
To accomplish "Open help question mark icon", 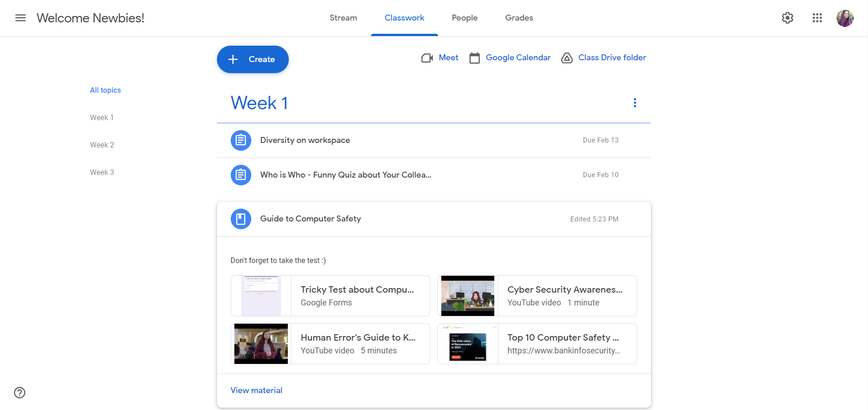I will (x=20, y=393).
